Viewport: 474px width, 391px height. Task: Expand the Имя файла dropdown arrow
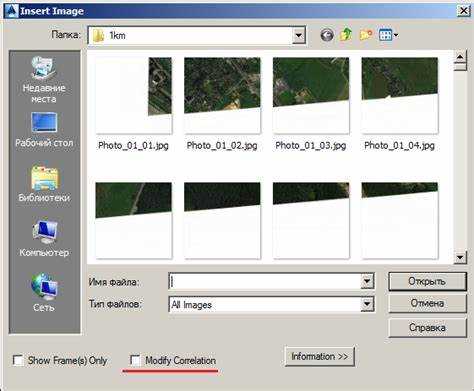click(367, 282)
